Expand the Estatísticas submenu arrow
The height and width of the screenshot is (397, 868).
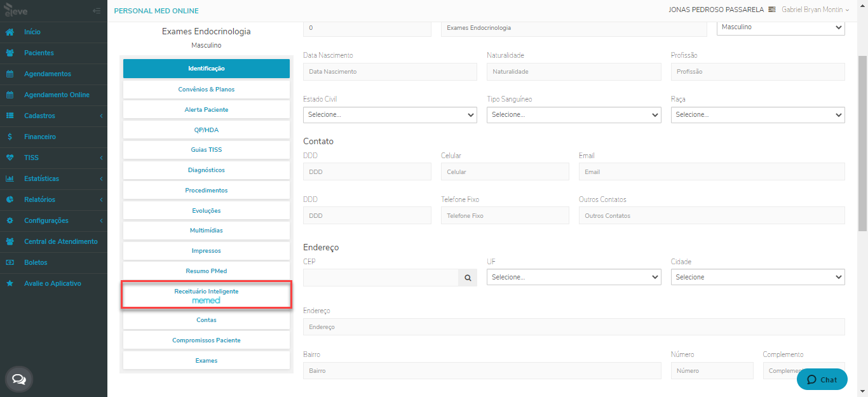tap(101, 178)
